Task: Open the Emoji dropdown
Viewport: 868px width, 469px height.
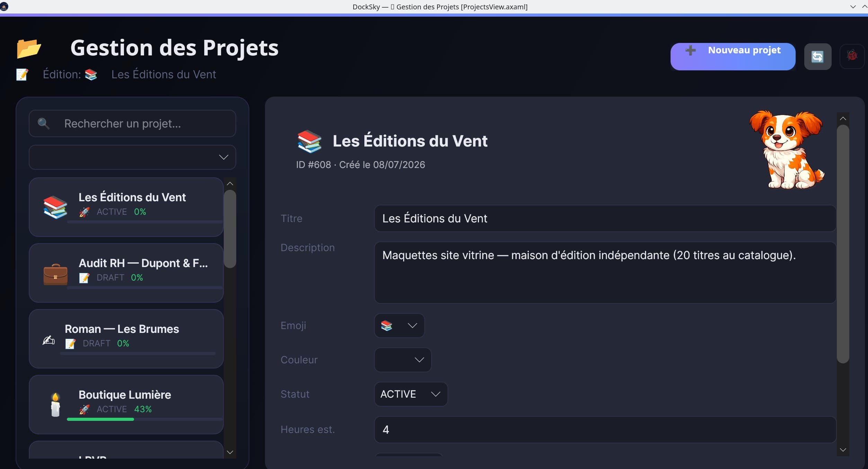Action: pos(399,326)
